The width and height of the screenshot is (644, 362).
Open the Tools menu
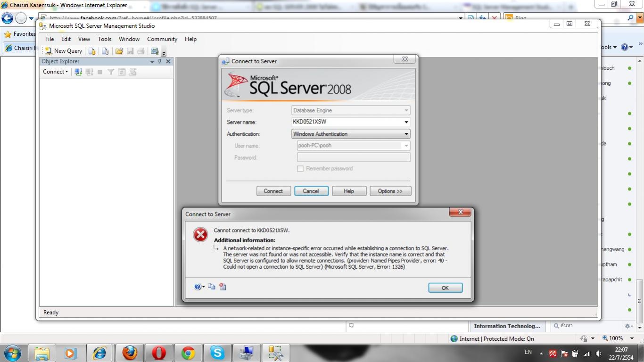point(104,39)
